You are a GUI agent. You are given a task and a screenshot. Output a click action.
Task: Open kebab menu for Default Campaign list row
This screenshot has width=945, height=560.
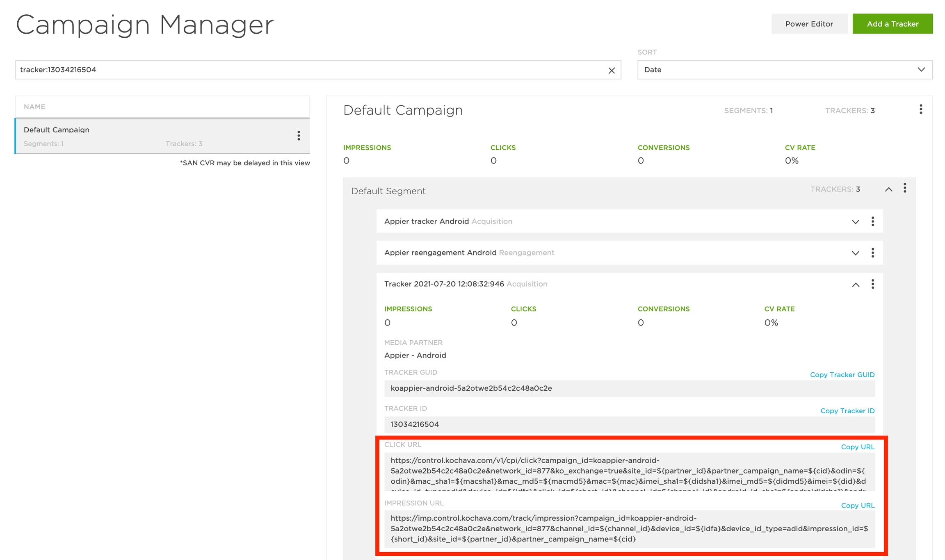pos(299,136)
